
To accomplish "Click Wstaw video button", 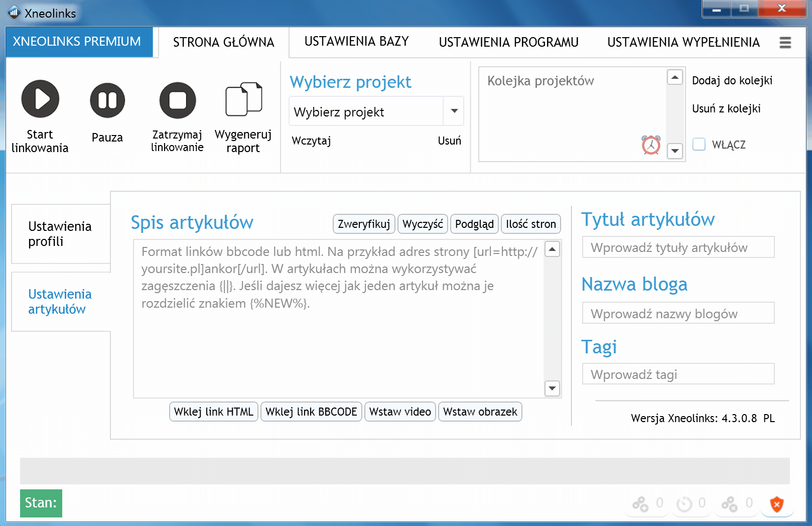I will point(400,412).
